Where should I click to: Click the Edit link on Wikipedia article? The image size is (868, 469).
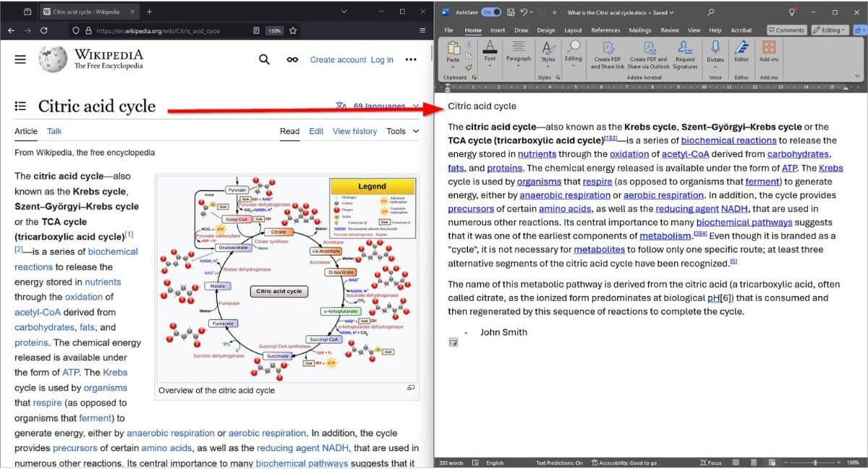tap(316, 131)
